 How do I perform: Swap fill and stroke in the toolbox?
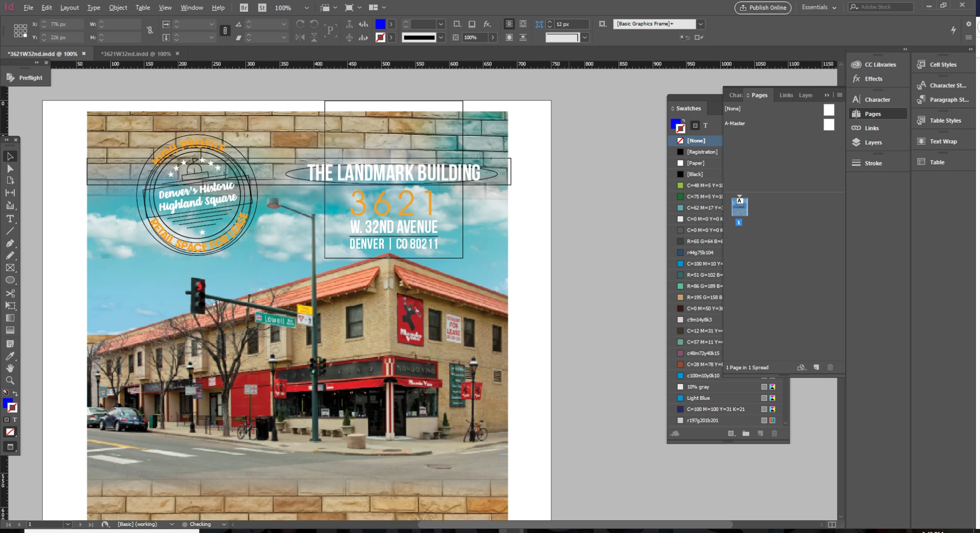click(x=15, y=394)
